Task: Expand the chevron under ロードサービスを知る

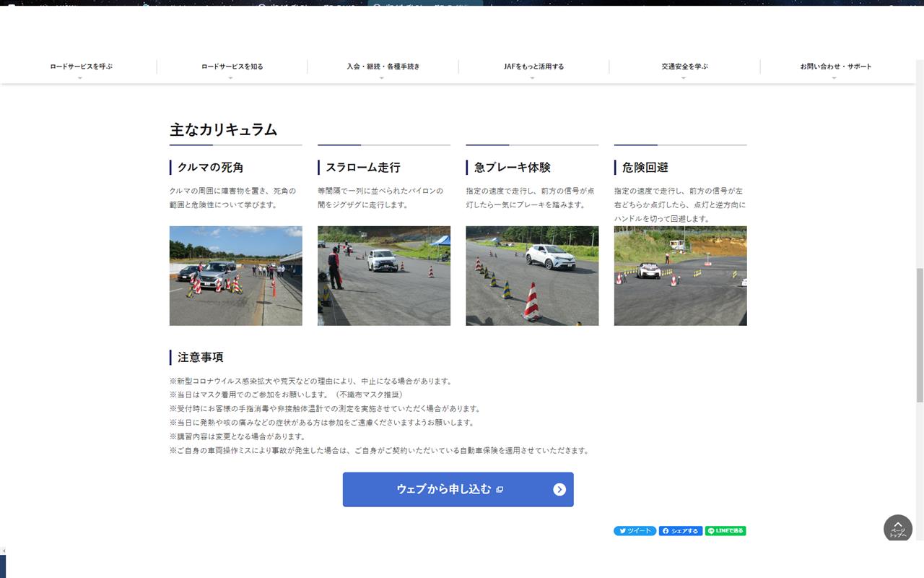Action: pyautogui.click(x=230, y=78)
